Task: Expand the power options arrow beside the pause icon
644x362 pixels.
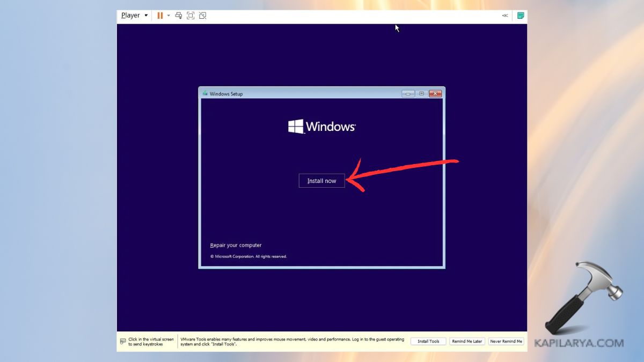Action: pos(169,16)
